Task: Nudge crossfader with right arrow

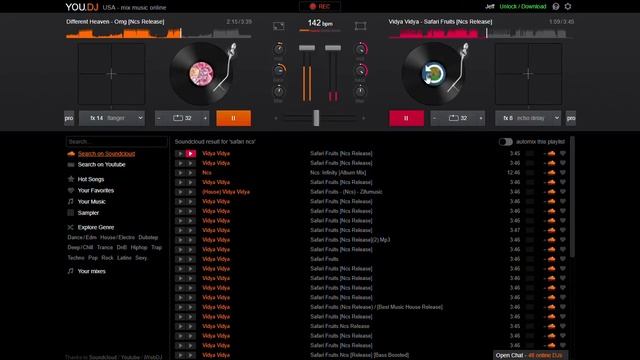Action: click(x=363, y=118)
